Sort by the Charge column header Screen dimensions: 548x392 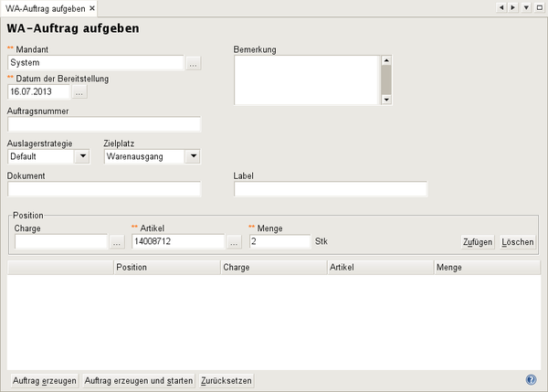tap(274, 268)
